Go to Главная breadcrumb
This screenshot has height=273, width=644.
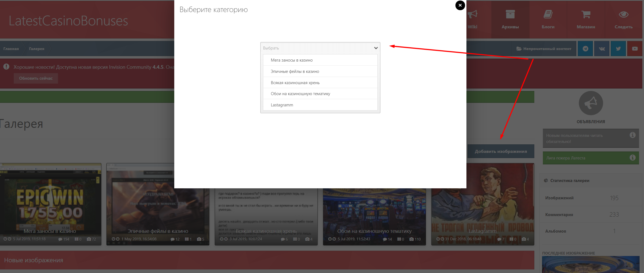pyautogui.click(x=11, y=49)
